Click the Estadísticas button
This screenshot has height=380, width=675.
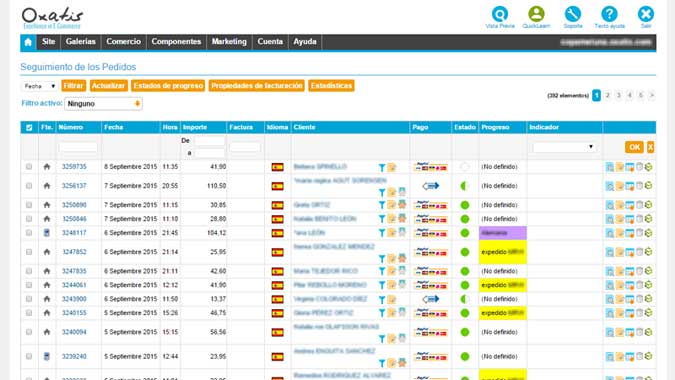331,86
